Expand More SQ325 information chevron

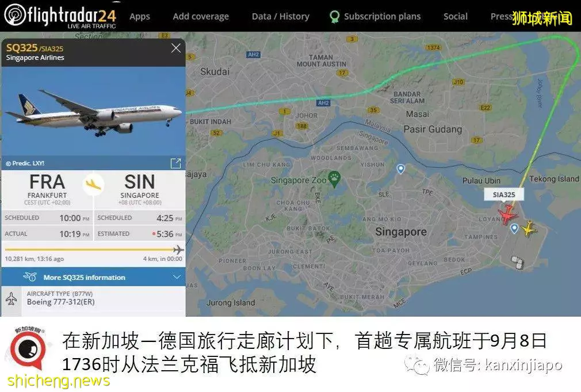pyautogui.click(x=177, y=277)
